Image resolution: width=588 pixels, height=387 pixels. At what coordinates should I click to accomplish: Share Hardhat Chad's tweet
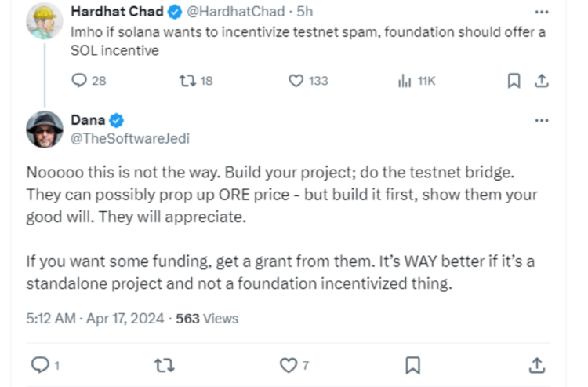coord(540,80)
